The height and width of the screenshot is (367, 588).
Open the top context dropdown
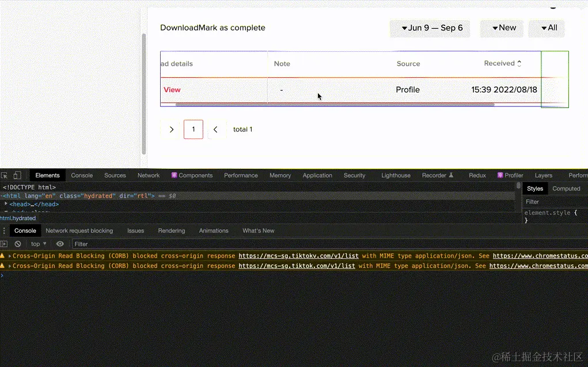click(39, 244)
